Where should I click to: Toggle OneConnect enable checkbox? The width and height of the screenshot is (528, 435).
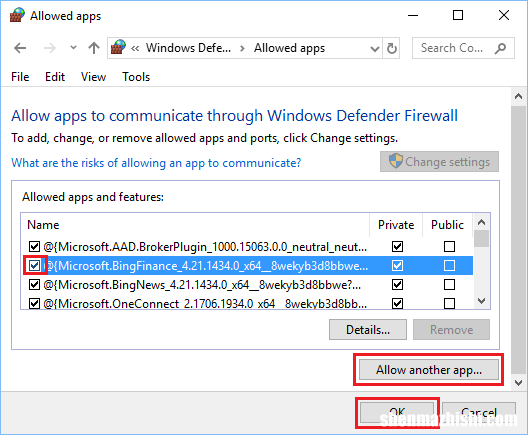click(34, 304)
